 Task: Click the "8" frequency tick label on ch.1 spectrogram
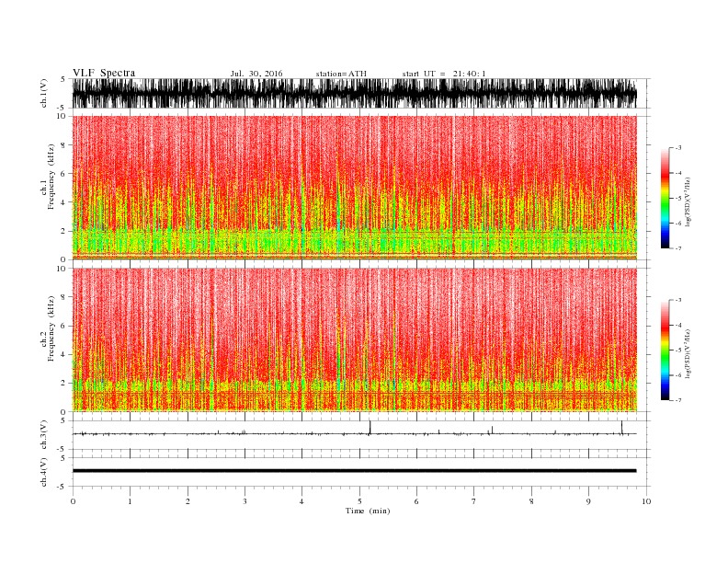coord(63,145)
